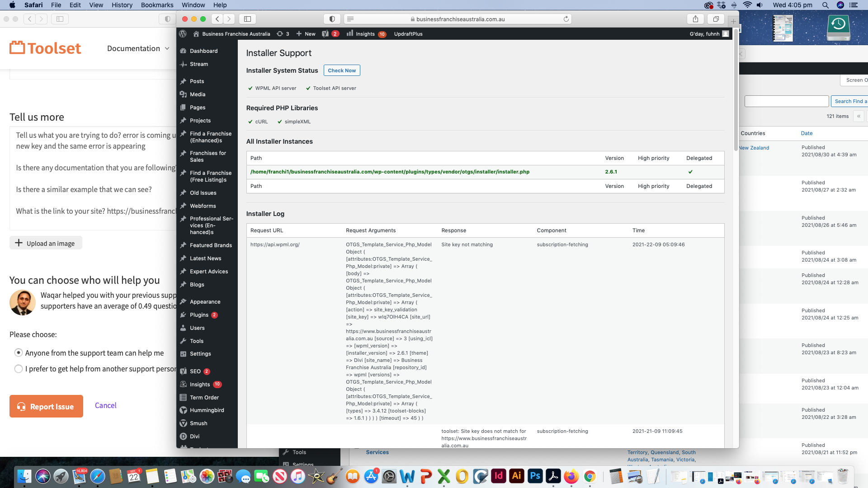Open Term Order in sidebar

tap(204, 398)
